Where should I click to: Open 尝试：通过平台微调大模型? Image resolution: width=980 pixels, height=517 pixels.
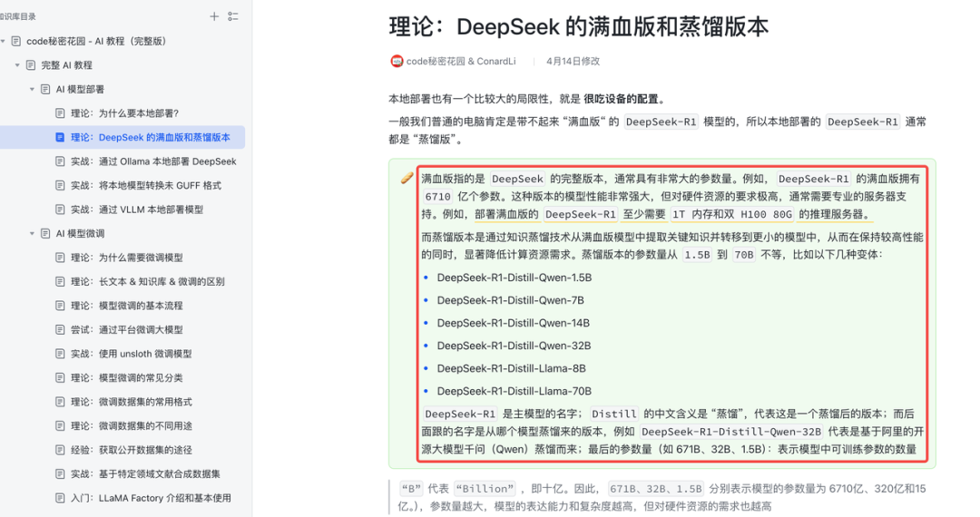point(127,329)
